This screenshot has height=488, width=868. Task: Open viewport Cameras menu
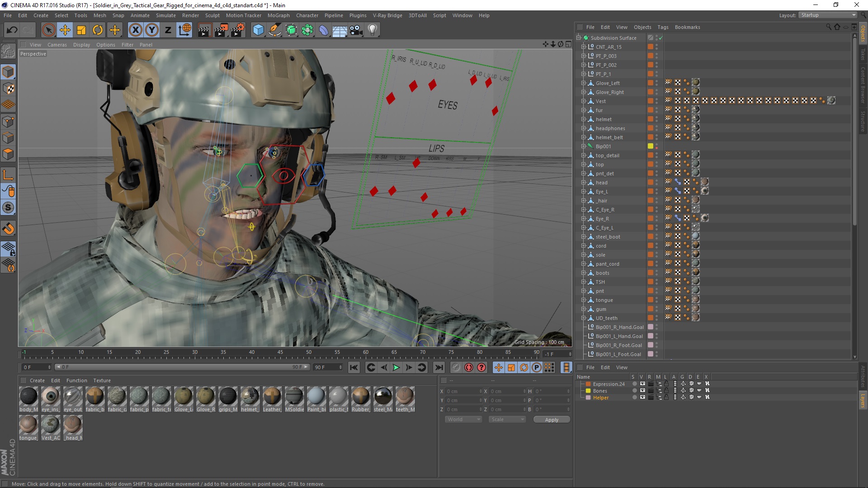(57, 45)
